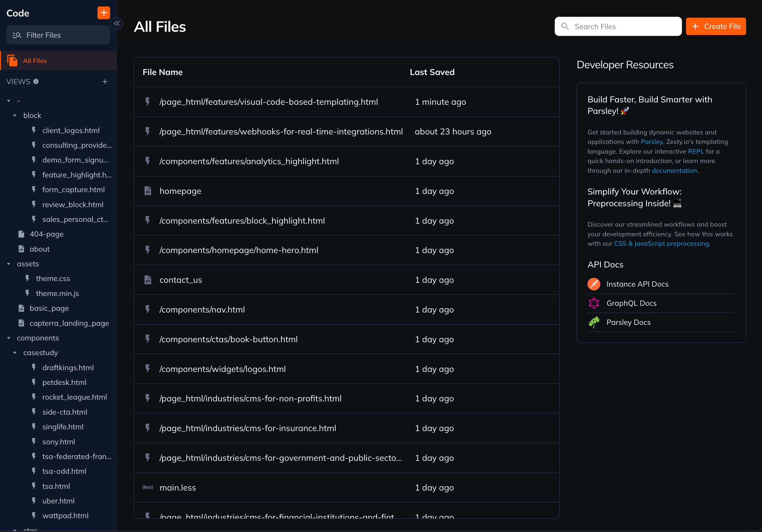This screenshot has height=532, width=762.
Task: Collapse the block folder in the tree
Action: (15, 115)
